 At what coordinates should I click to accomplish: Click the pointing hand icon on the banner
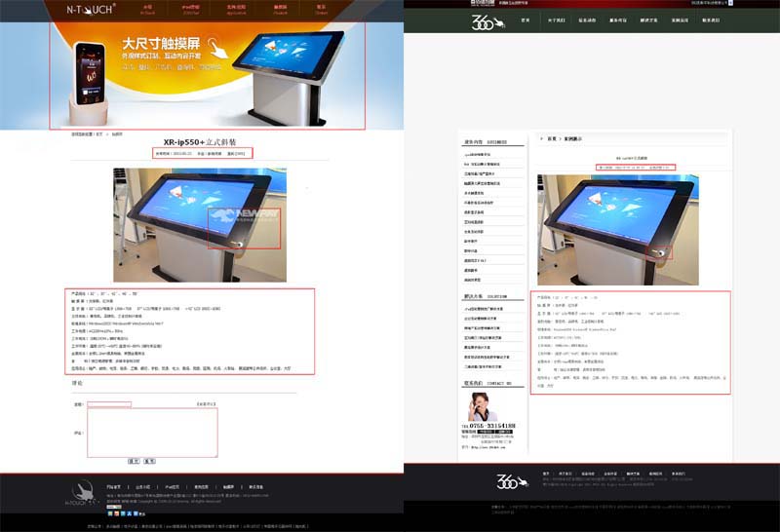click(x=222, y=52)
